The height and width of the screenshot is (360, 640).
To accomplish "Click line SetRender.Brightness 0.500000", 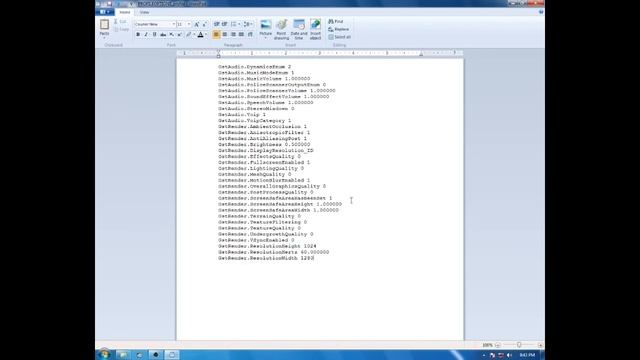I will [x=264, y=144].
